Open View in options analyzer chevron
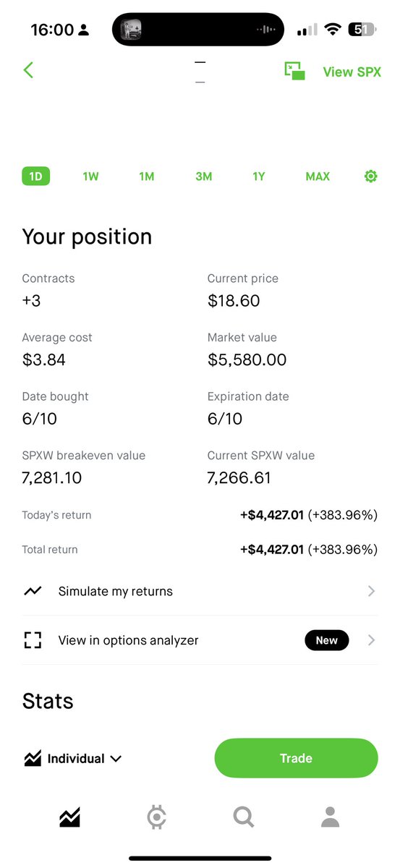Screen dimensions: 400x868 click(371, 640)
